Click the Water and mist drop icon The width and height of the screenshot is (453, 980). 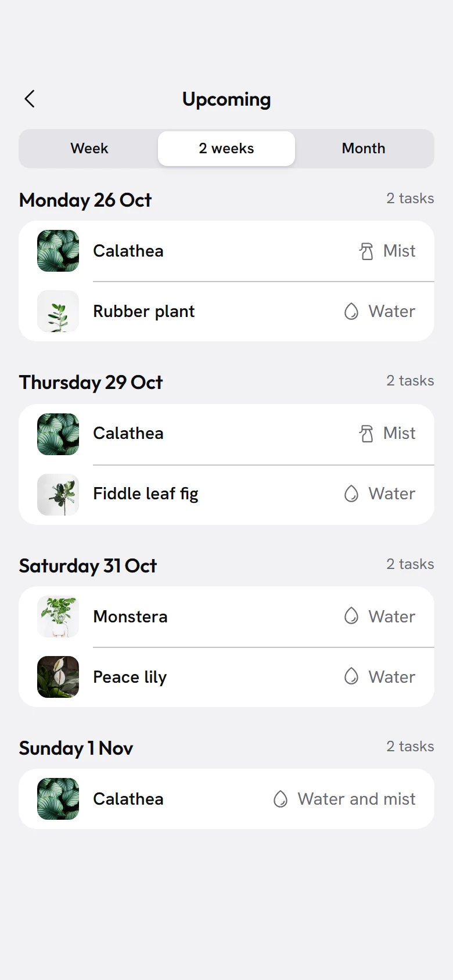coord(281,799)
